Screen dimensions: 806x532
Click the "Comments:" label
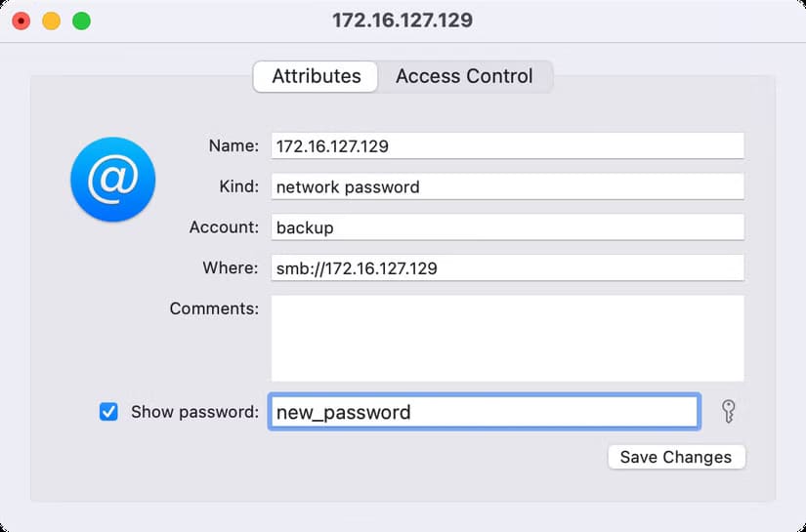(x=214, y=308)
